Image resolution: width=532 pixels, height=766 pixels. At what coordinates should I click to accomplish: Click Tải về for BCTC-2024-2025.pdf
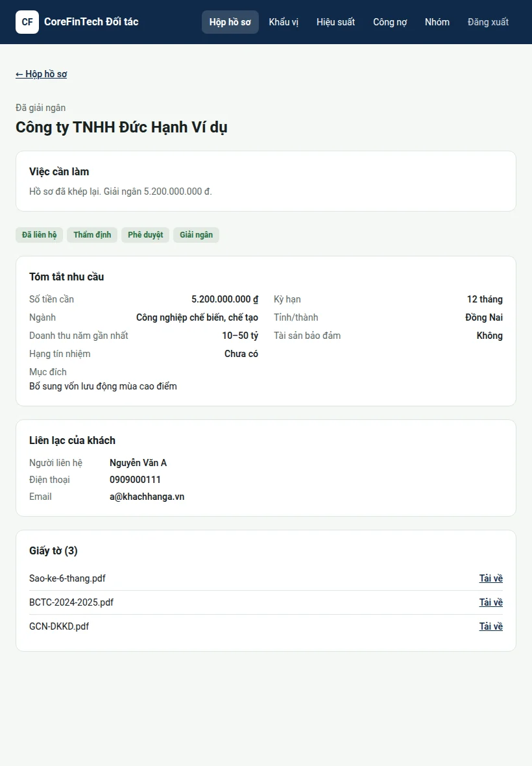click(x=491, y=602)
